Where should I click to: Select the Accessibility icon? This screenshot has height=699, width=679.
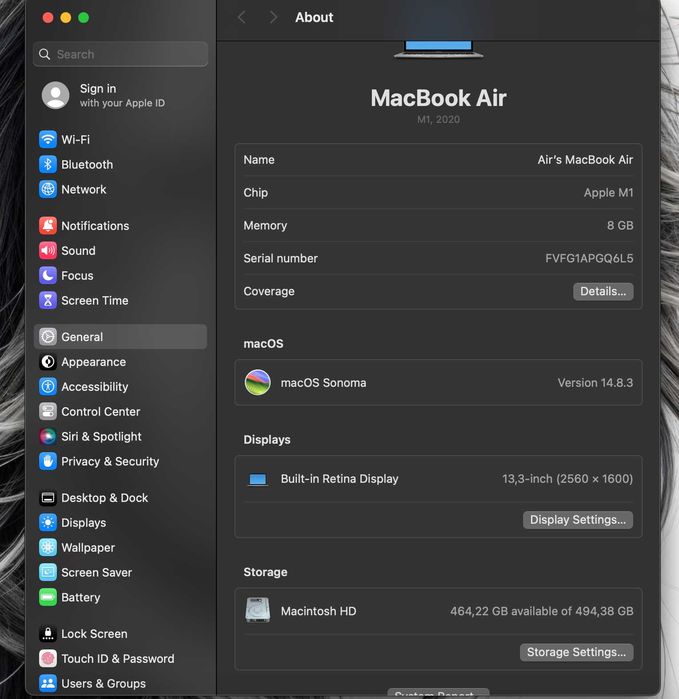(x=48, y=387)
